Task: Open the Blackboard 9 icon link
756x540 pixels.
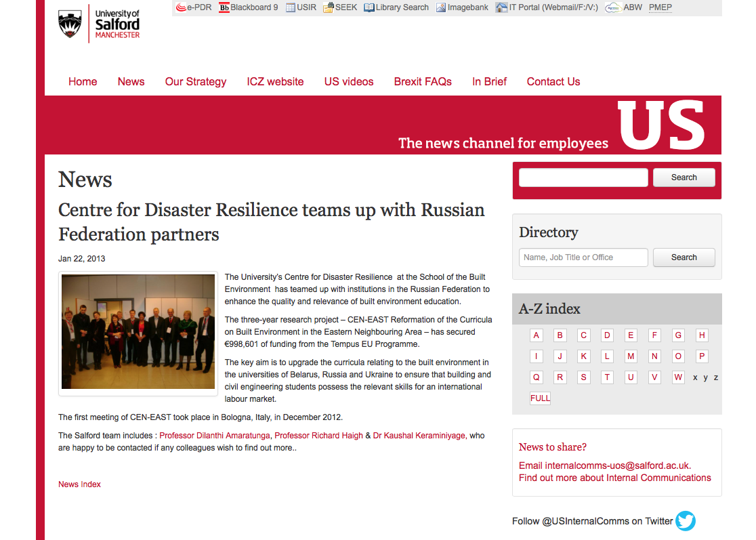Action: click(224, 7)
